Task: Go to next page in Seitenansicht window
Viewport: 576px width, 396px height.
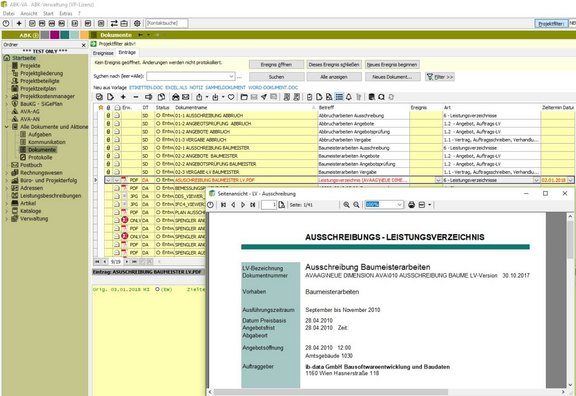Action: 242,205
